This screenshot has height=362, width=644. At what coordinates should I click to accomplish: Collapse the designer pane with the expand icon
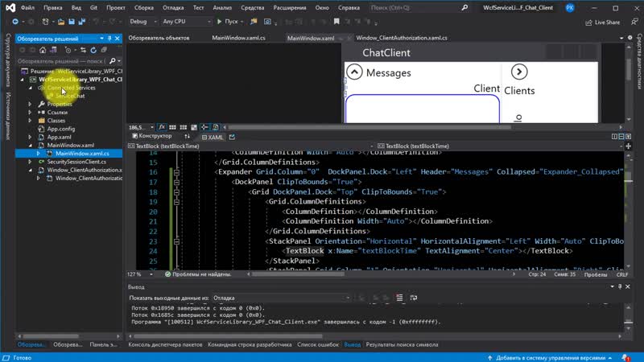click(629, 136)
